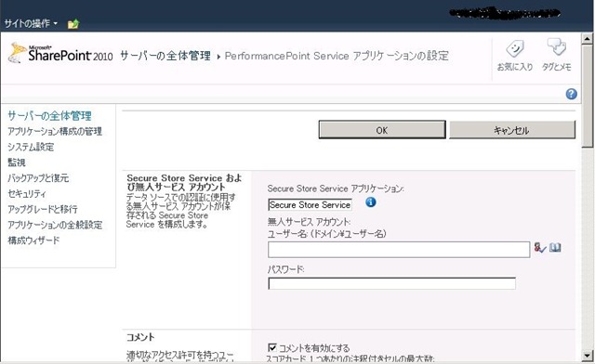The image size is (595, 364).
Task: Open the サーバーの全体管理 sidebar heading
Action: click(x=49, y=115)
